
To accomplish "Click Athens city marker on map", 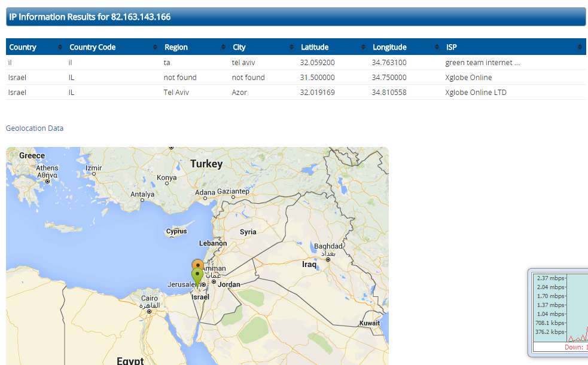I will 48,182.
